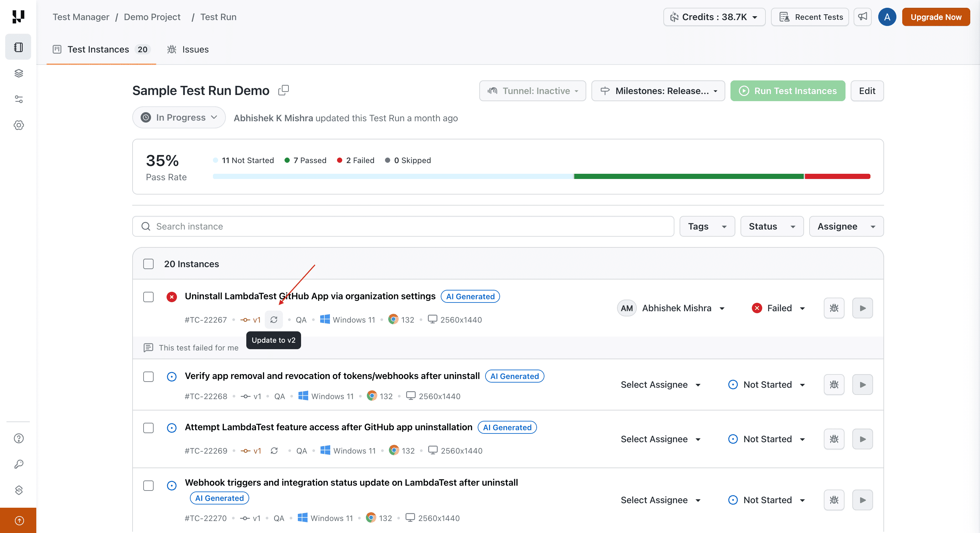Copy the Sample Test Run Demo title

coord(284,90)
